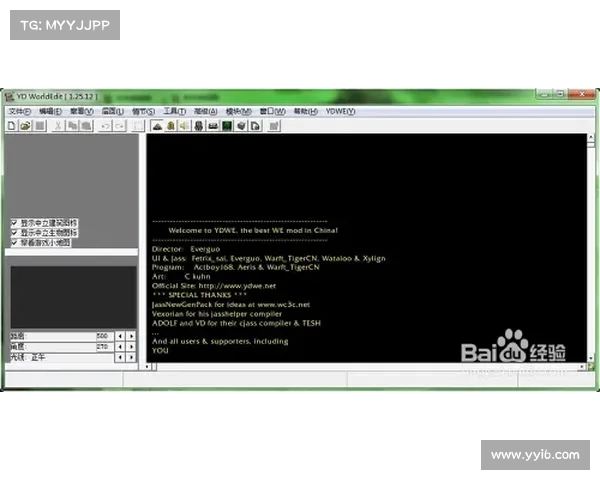Open the YDWE(Y) menu
This screenshot has width=600, height=480.
pos(341,111)
